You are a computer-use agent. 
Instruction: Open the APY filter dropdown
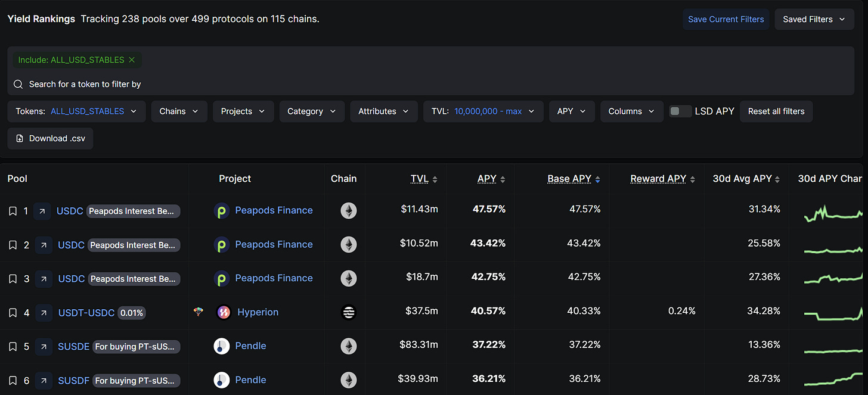tap(572, 111)
